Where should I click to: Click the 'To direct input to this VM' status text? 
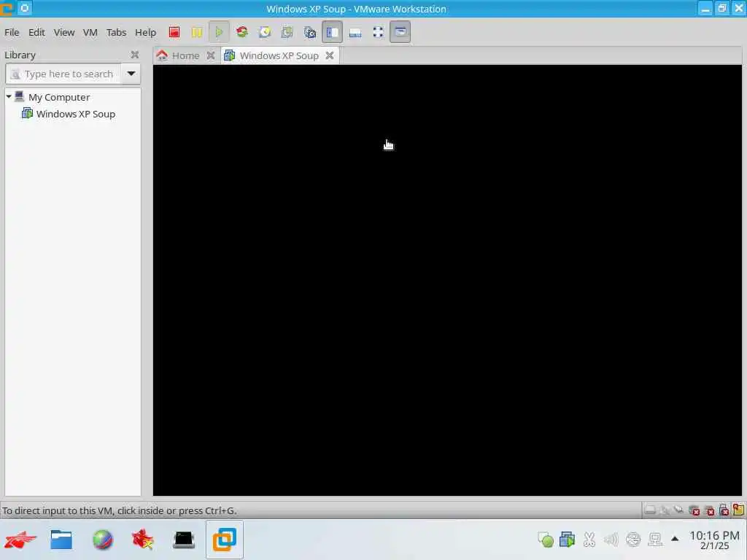pyautogui.click(x=119, y=510)
